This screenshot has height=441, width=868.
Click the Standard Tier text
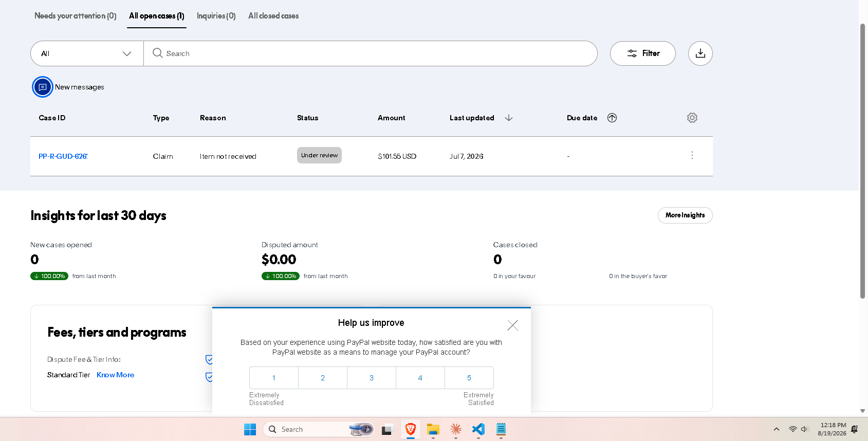coord(68,375)
